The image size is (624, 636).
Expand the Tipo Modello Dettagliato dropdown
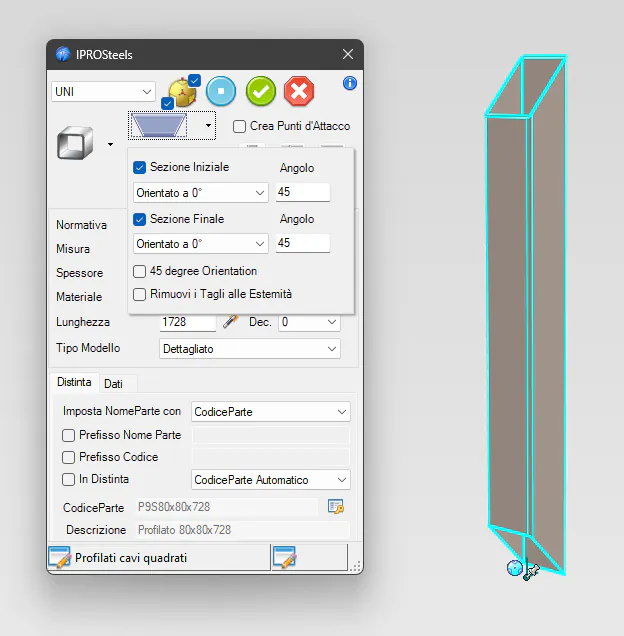(x=250, y=349)
